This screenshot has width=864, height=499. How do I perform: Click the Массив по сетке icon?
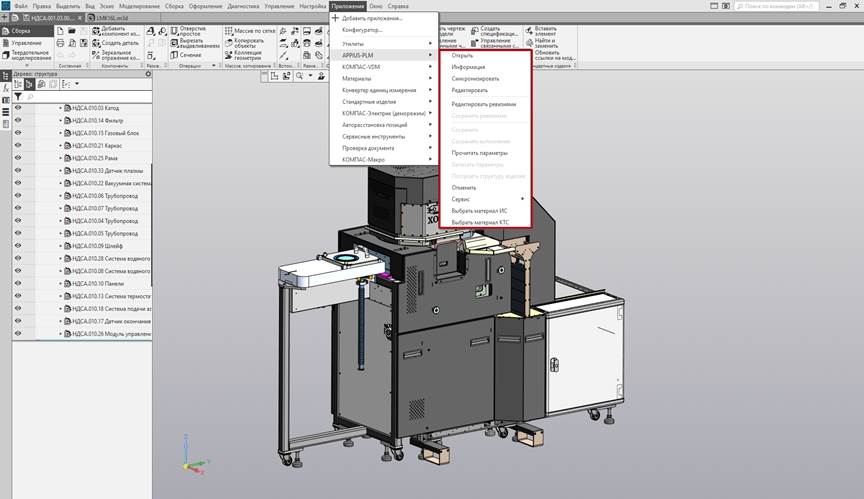coord(227,32)
